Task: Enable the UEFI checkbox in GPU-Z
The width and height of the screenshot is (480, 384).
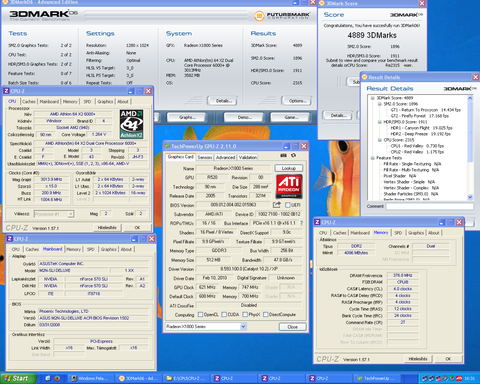Action: (288, 205)
